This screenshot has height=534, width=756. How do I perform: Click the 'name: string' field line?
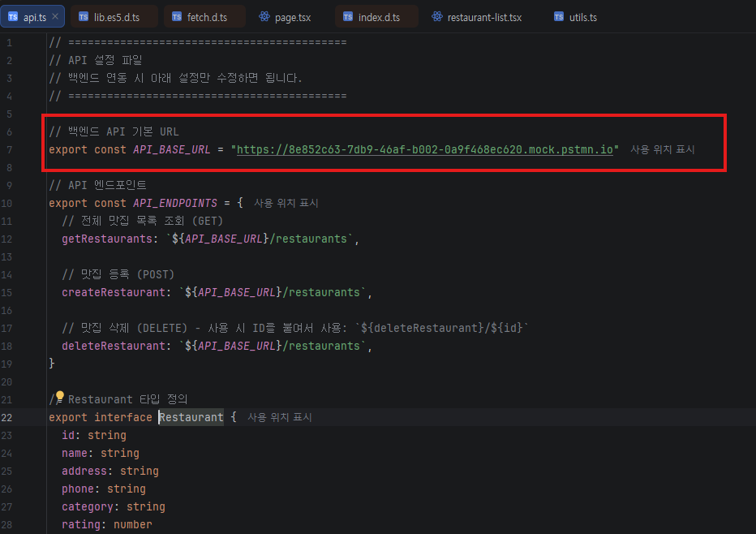coord(101,453)
